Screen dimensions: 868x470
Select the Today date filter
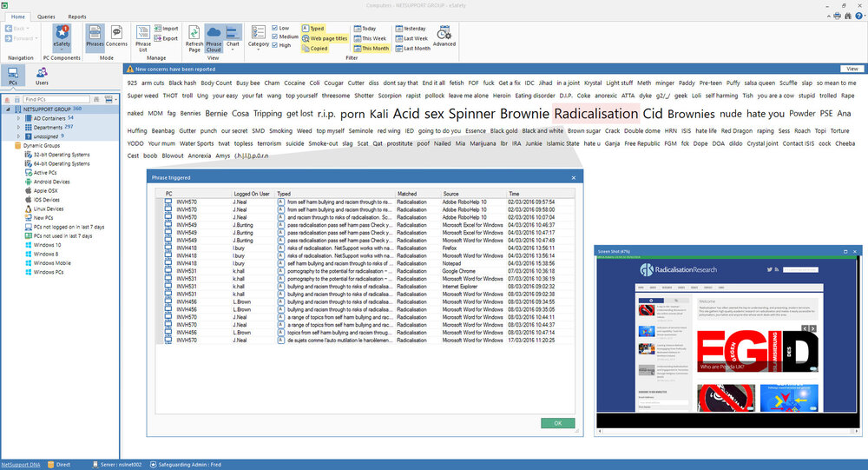pyautogui.click(x=365, y=29)
